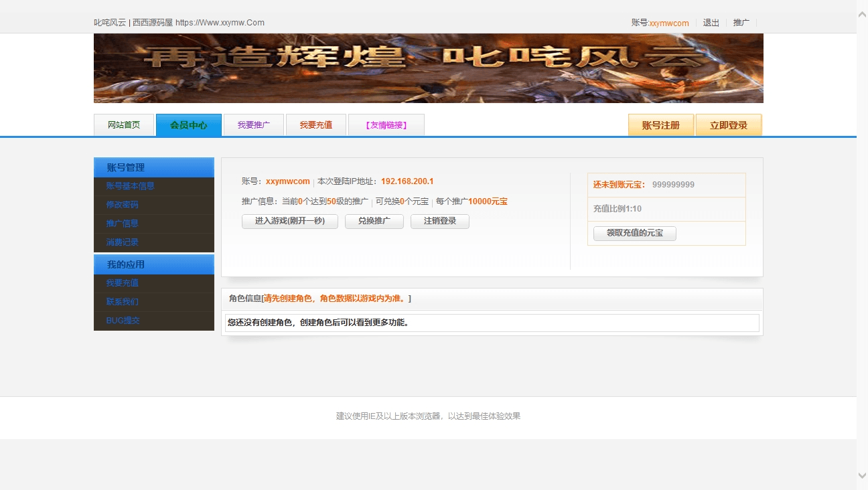Click the game banner image

(x=429, y=68)
